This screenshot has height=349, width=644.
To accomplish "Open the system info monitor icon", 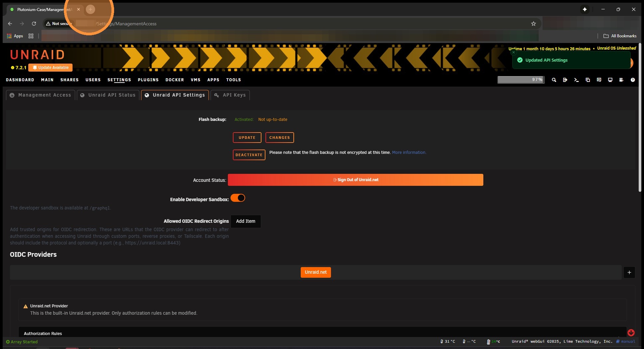I will pyautogui.click(x=610, y=80).
